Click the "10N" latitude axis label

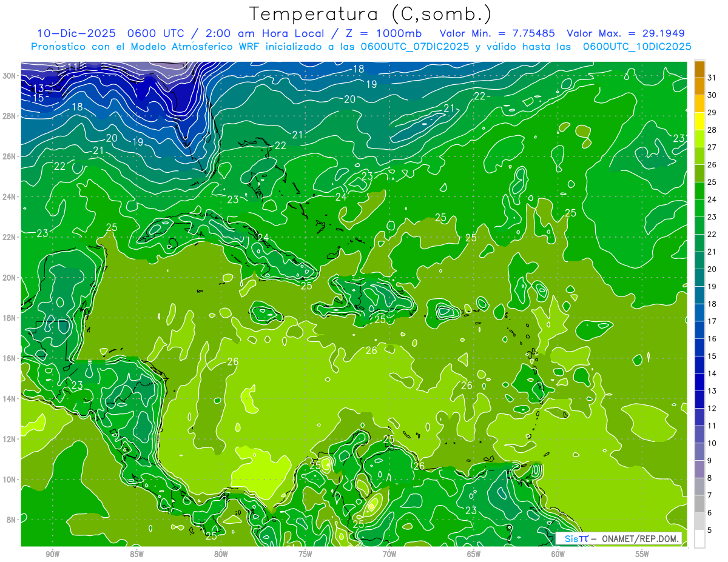pos(9,479)
